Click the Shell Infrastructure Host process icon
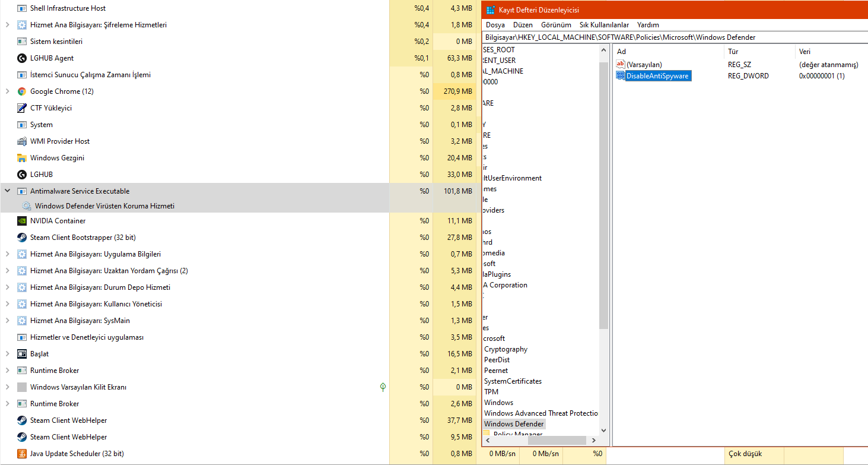This screenshot has height=465, width=868. [22, 8]
